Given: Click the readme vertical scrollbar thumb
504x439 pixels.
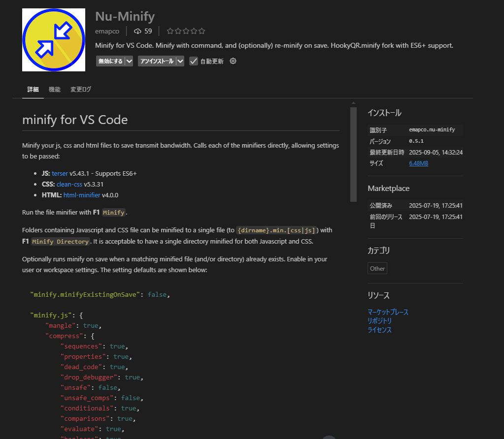Looking at the screenshot, I should pyautogui.click(x=354, y=154).
